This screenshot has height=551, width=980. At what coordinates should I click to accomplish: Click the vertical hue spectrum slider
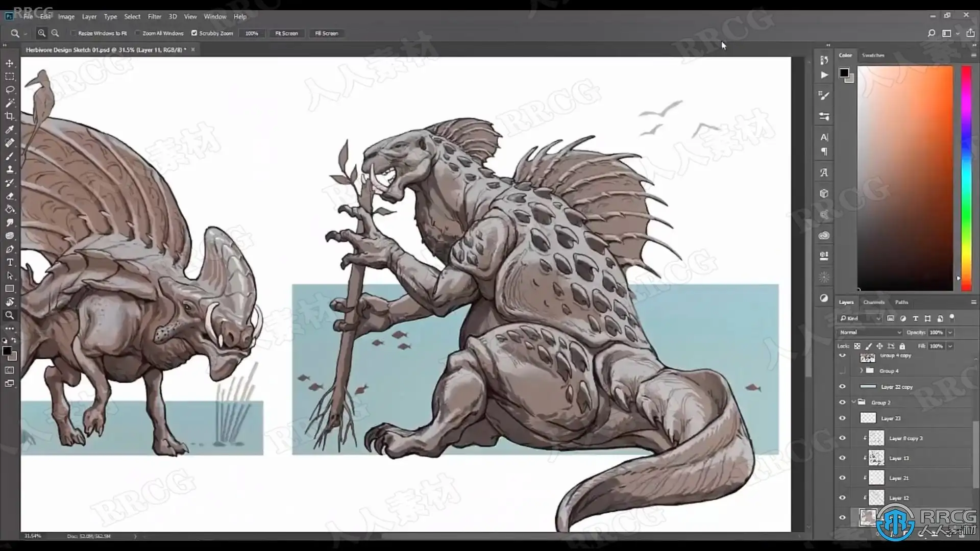click(966, 179)
